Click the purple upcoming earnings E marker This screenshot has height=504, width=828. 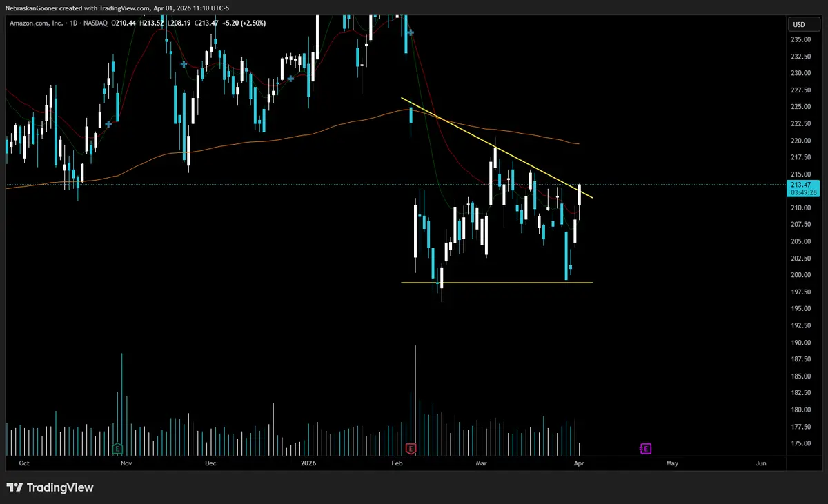[x=646, y=449]
